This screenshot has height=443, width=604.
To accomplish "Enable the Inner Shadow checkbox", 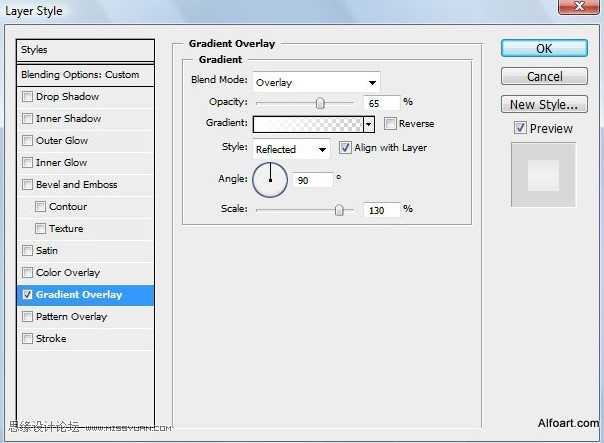I will [x=27, y=118].
